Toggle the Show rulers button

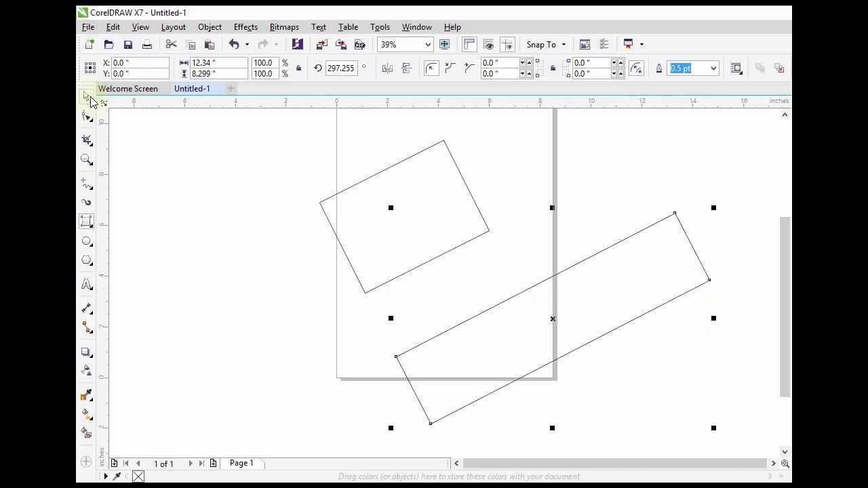469,45
